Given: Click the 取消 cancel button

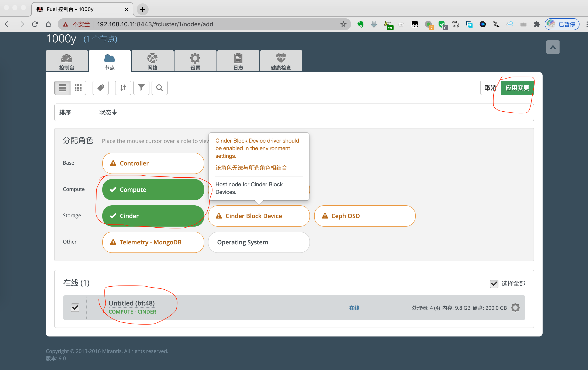Looking at the screenshot, I should [491, 88].
